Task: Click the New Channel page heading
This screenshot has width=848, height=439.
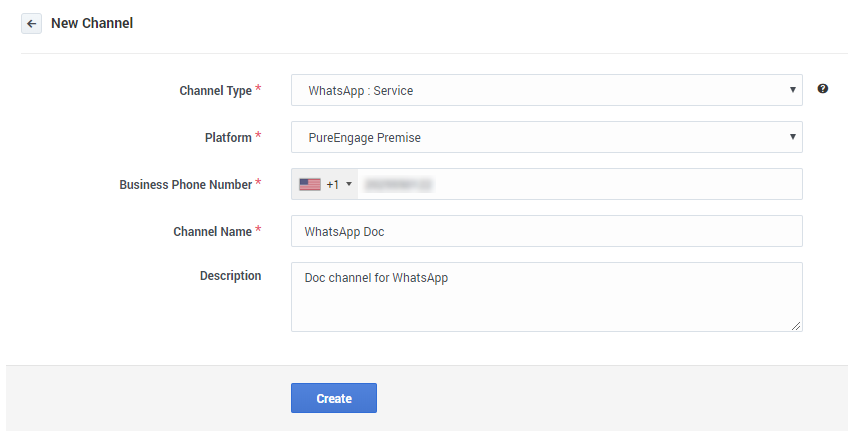Action: tap(92, 23)
